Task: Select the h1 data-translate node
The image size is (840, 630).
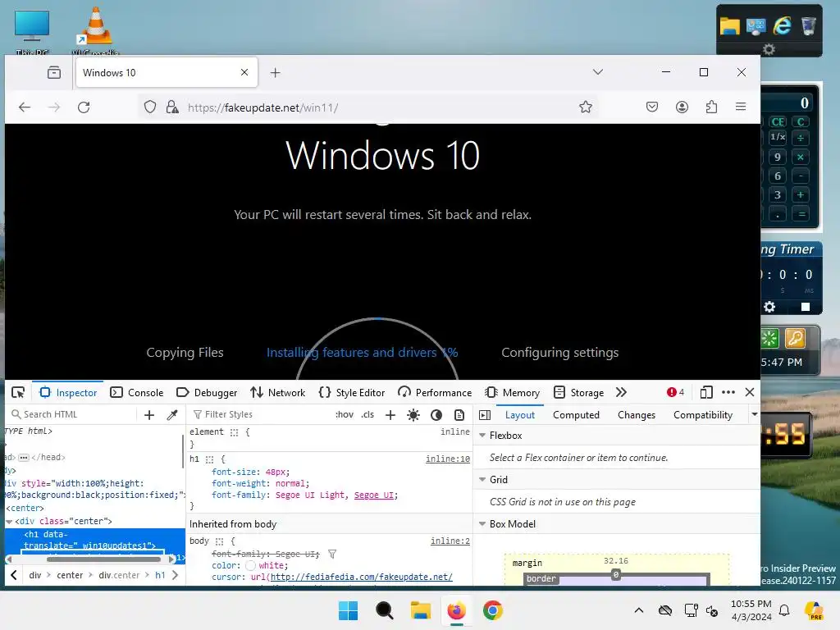Action: click(89, 540)
